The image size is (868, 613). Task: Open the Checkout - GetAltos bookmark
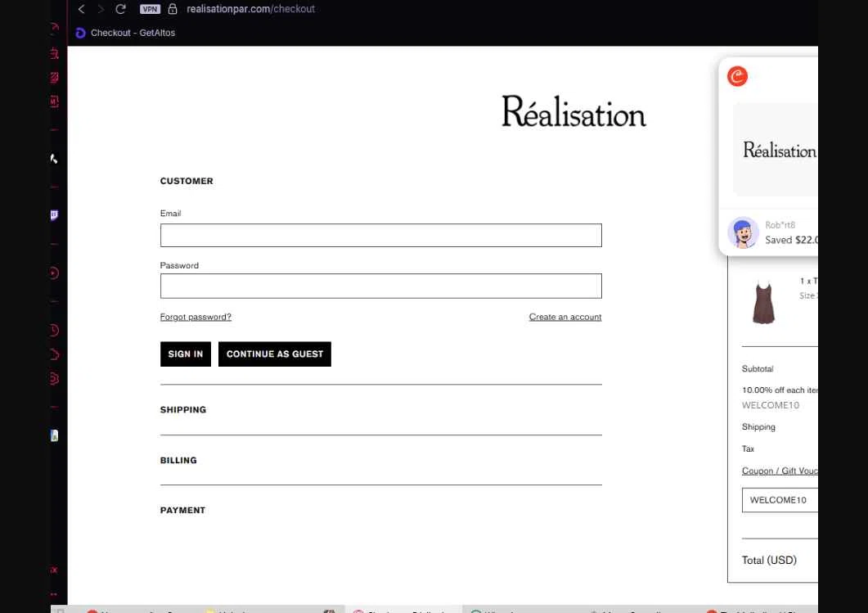[126, 33]
